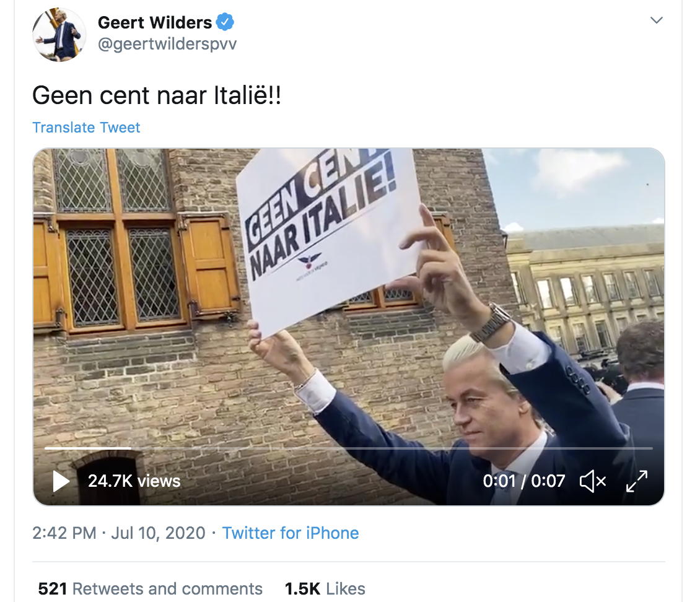Open the @geertwilderspvv handle
Screen dimensions: 700x602
click(167, 44)
